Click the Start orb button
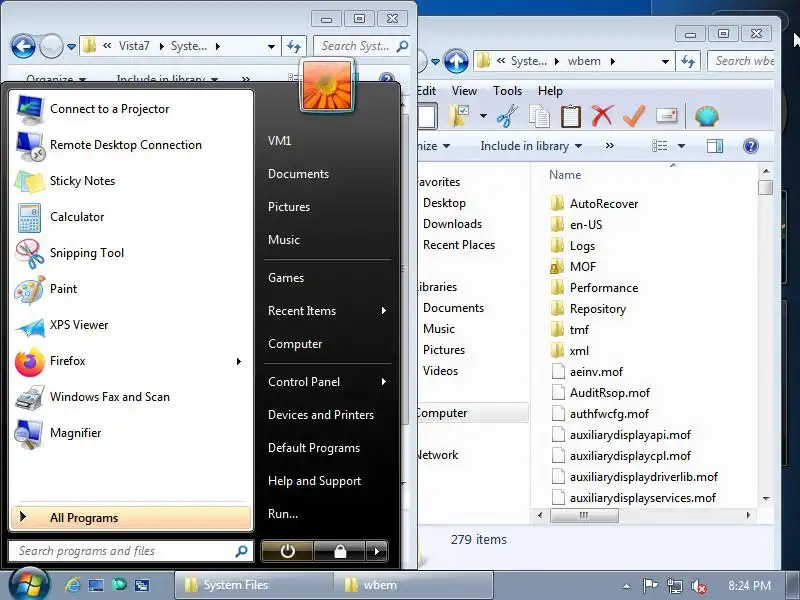Screen dimensions: 800x600 click(29, 585)
